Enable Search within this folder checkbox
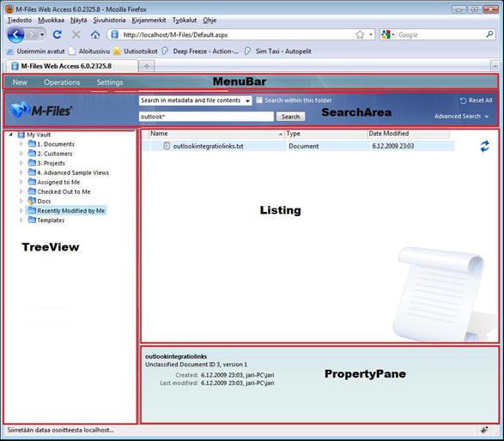504x441 pixels. tap(258, 100)
